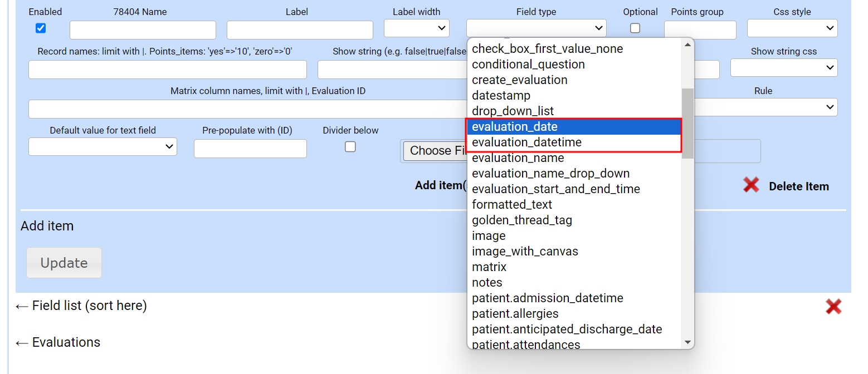Open the Rule dropdown
This screenshot has width=868, height=374.
click(763, 107)
